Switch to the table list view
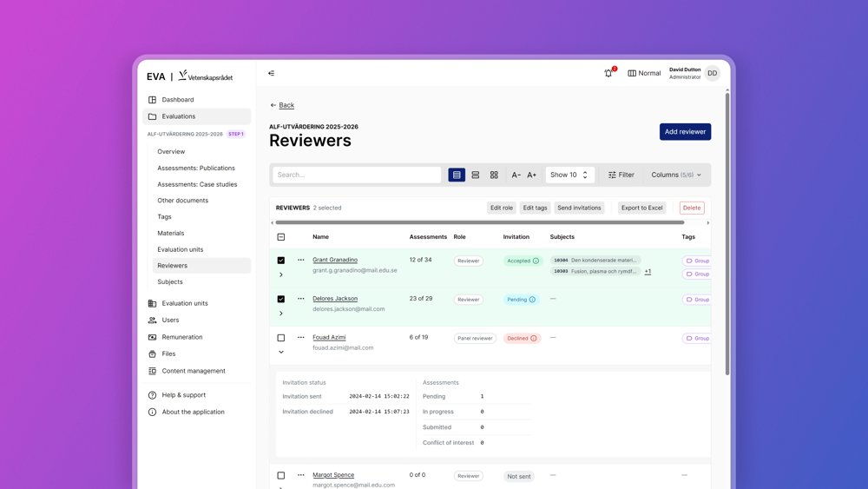Screen dimensions: 868x489 pos(457,175)
